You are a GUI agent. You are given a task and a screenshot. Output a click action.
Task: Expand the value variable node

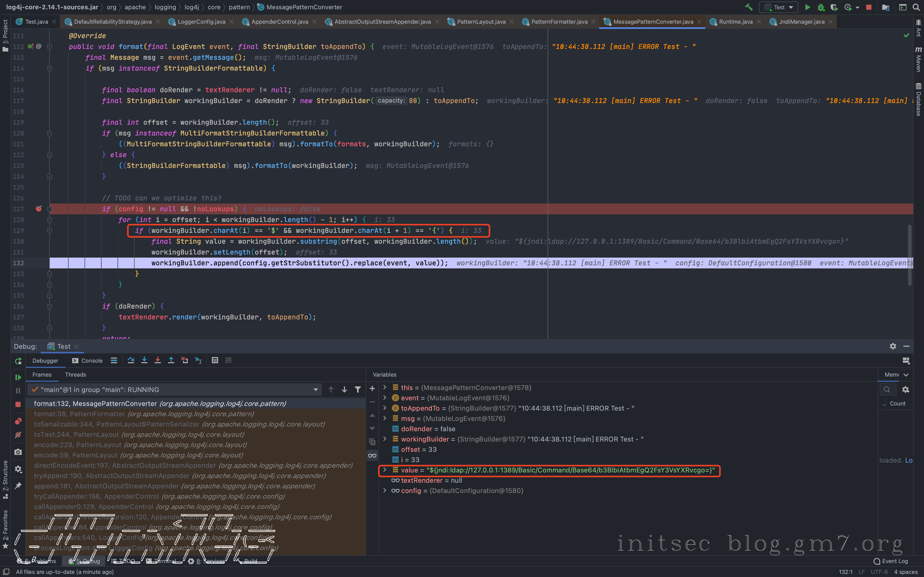(x=385, y=470)
